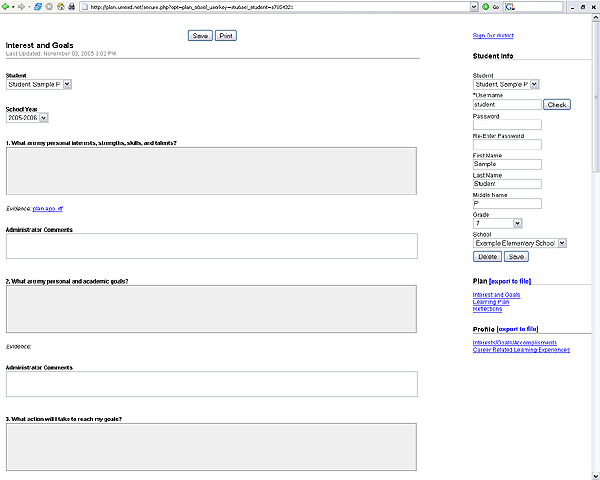Click the Reload page icon in toolbar
Screen dimensions: 600x480
click(37, 6)
